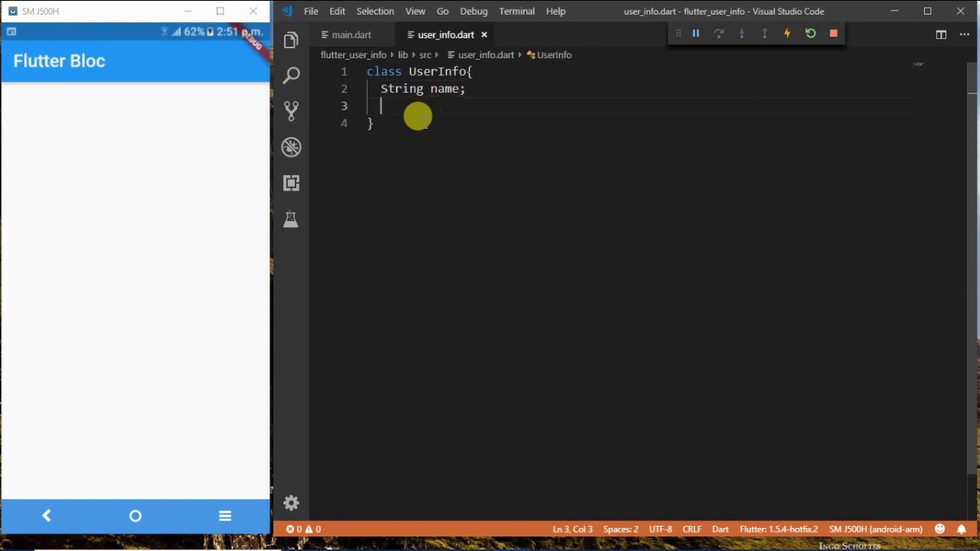Viewport: 980px width, 551px height.
Task: Switch to the main.dart tab
Action: [351, 35]
